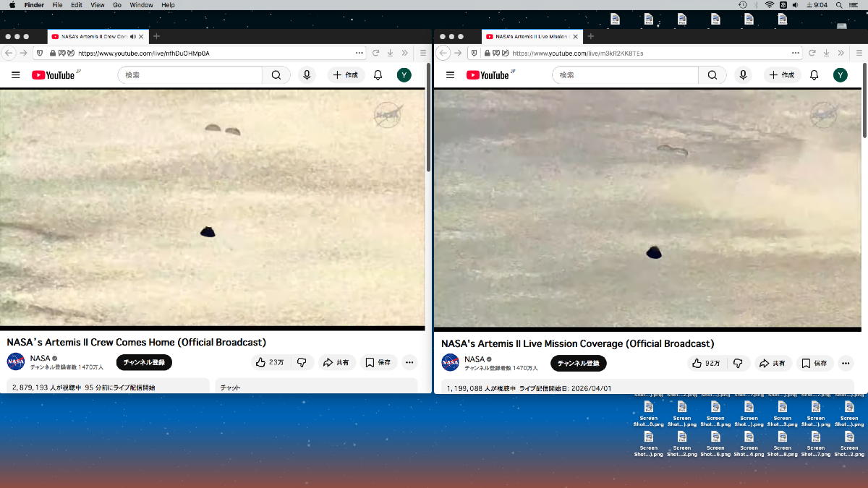This screenshot has width=868, height=488.
Task: Open the View menu
Action: point(98,5)
